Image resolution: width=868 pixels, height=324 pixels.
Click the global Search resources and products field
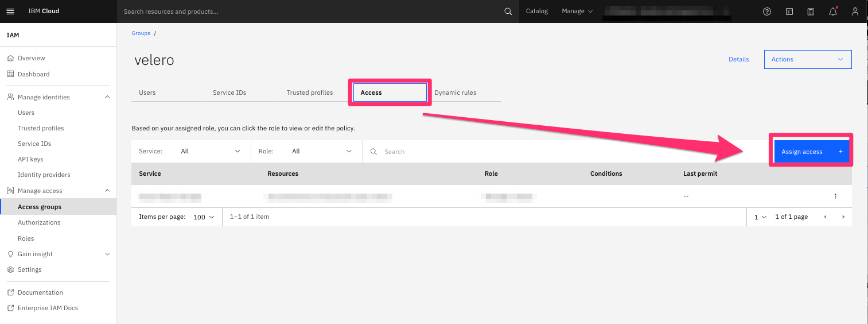pyautogui.click(x=310, y=11)
